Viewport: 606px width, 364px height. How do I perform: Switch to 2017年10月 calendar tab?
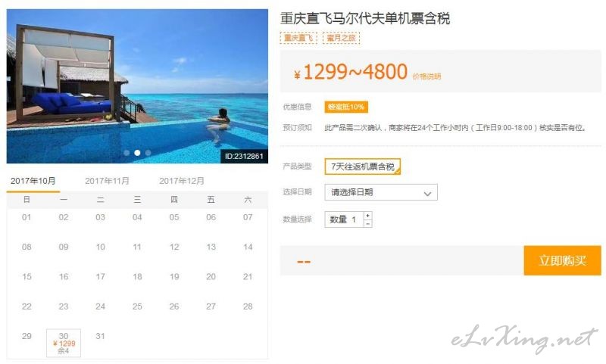[33, 181]
